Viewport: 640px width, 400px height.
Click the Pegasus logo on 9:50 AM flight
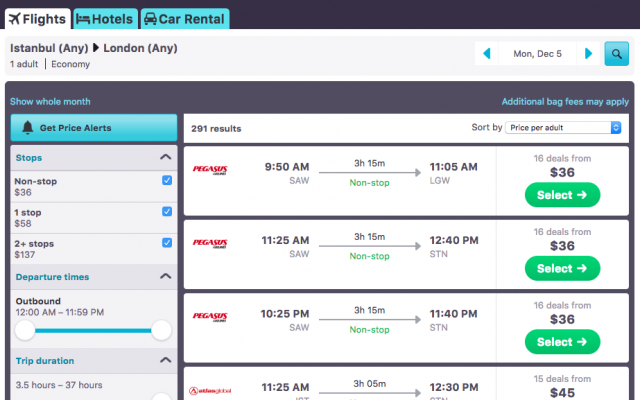click(x=211, y=169)
